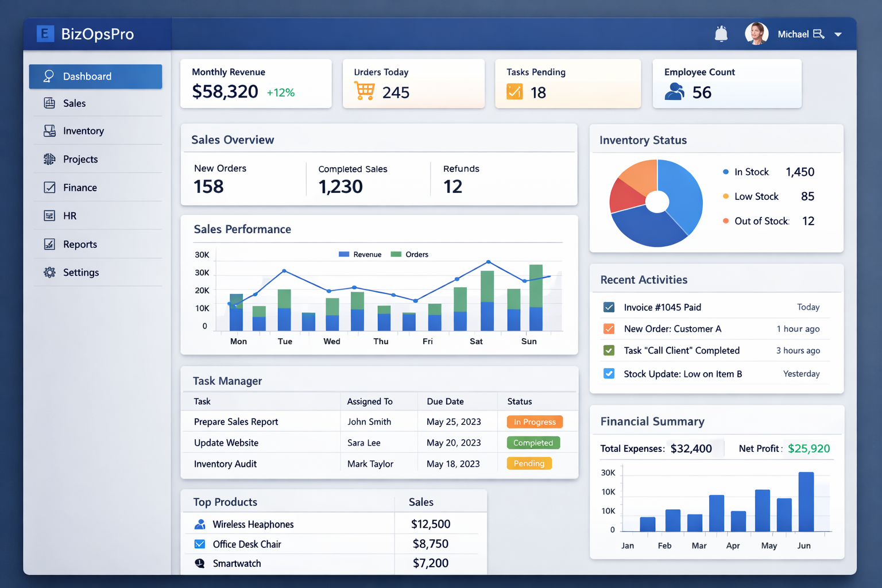
Task: Toggle the Office Desk Chair checkbox
Action: pos(199,544)
